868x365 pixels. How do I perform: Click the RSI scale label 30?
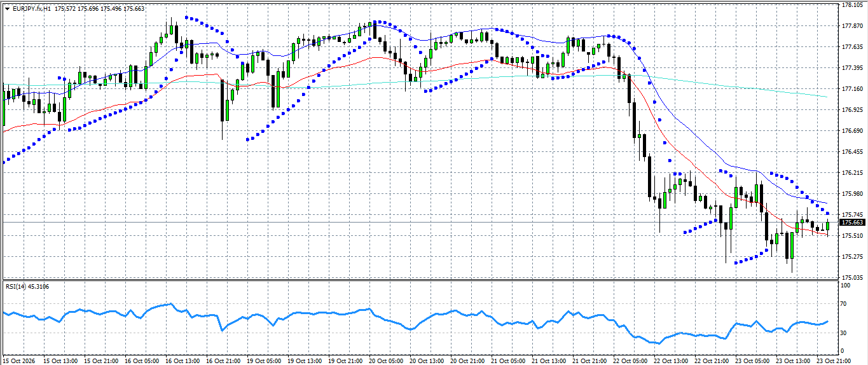point(844,333)
